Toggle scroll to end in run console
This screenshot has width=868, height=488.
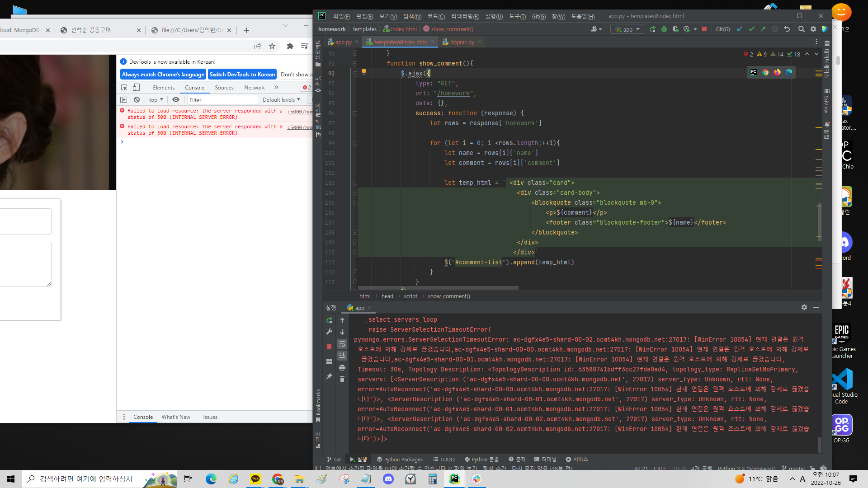(342, 356)
